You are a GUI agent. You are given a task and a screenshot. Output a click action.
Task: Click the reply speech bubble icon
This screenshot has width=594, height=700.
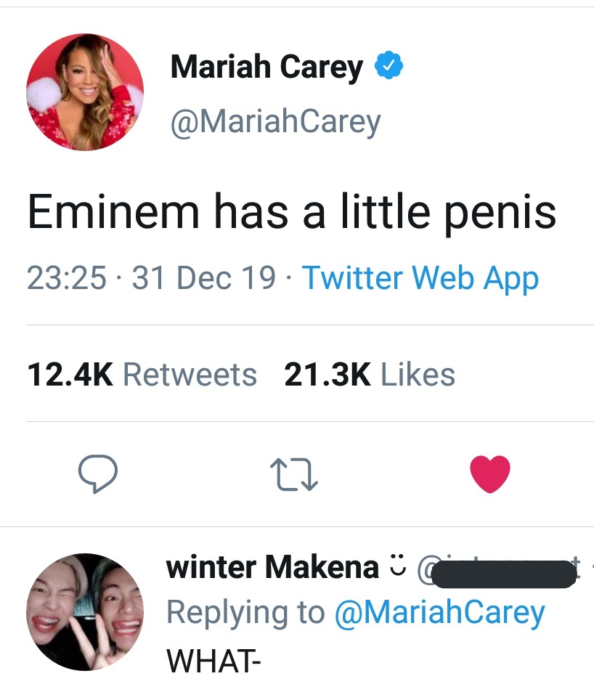click(x=98, y=474)
